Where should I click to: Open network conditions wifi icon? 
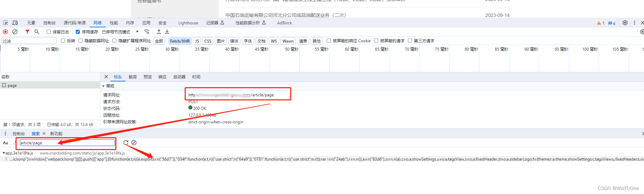pyautogui.click(x=146, y=32)
